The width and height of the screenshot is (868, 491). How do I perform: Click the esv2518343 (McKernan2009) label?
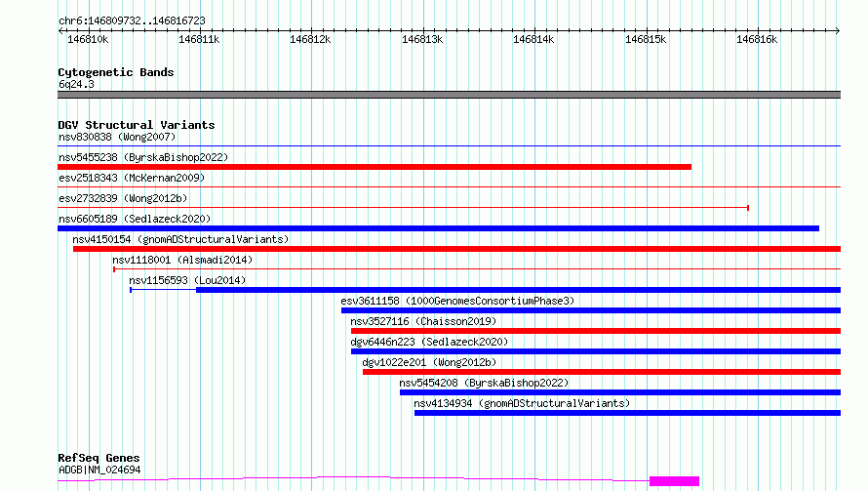[x=132, y=178]
